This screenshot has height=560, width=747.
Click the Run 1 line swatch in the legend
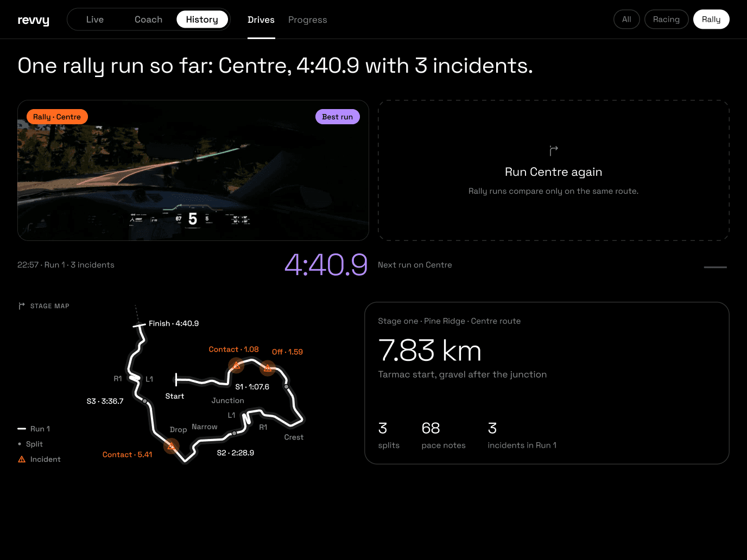click(22, 429)
